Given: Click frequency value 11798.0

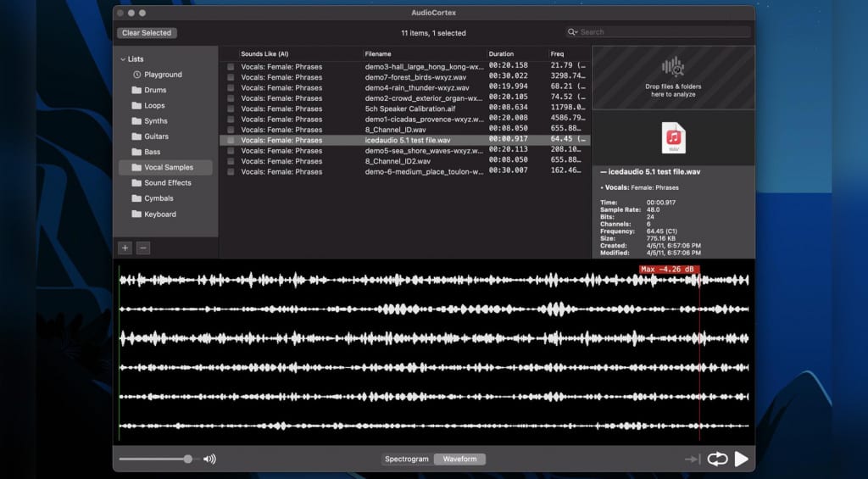Looking at the screenshot, I should tap(567, 108).
